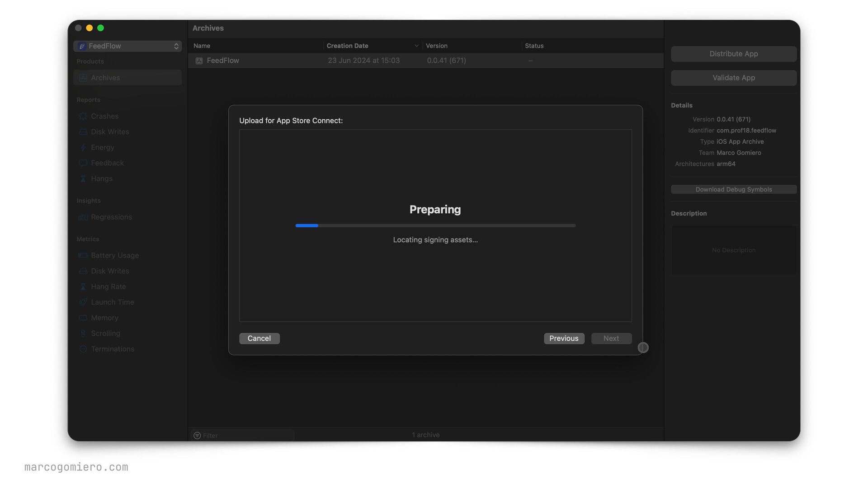Open Disk Writes under Reports
The height and width of the screenshot is (488, 868).
[x=110, y=132]
